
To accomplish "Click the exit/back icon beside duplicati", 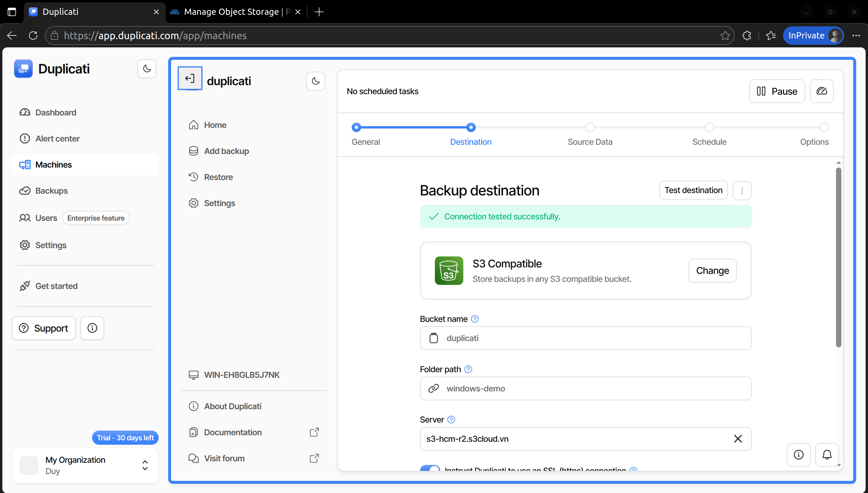I will tap(189, 78).
